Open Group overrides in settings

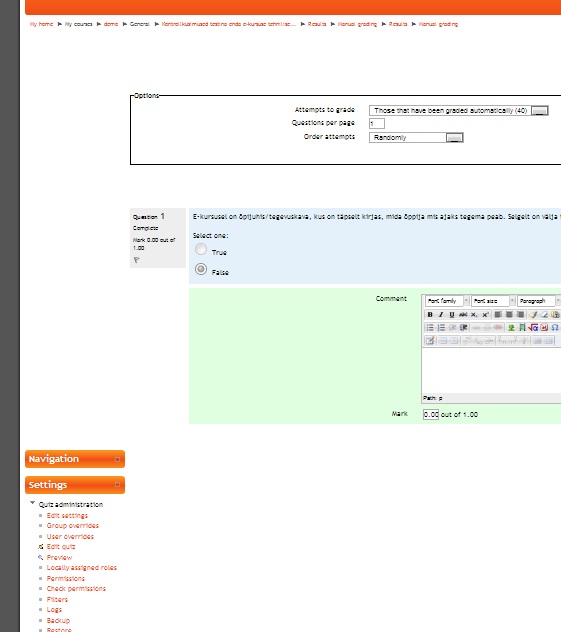pyautogui.click(x=73, y=526)
